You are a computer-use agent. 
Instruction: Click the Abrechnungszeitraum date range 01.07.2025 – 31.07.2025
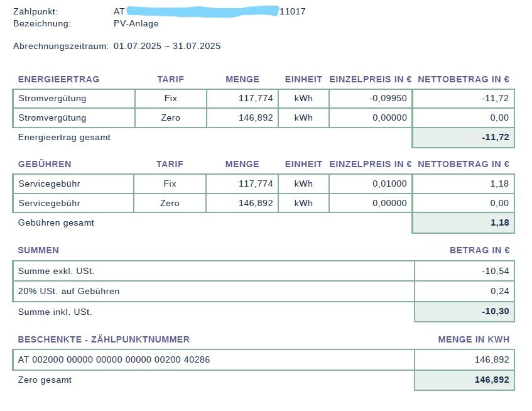click(167, 46)
